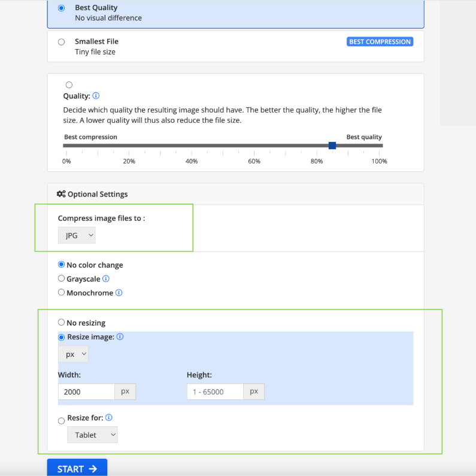Select the No resizing option
The height and width of the screenshot is (476, 476).
click(x=62, y=322)
